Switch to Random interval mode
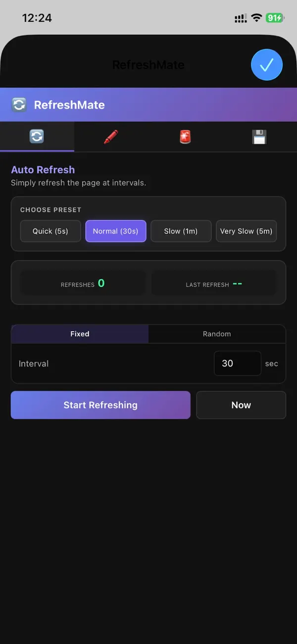Screen dimensions: 297x644 pyautogui.click(x=217, y=334)
